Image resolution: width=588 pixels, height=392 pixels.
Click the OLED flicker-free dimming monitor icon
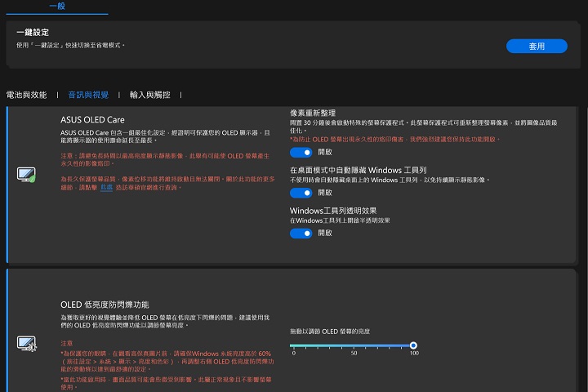26,343
